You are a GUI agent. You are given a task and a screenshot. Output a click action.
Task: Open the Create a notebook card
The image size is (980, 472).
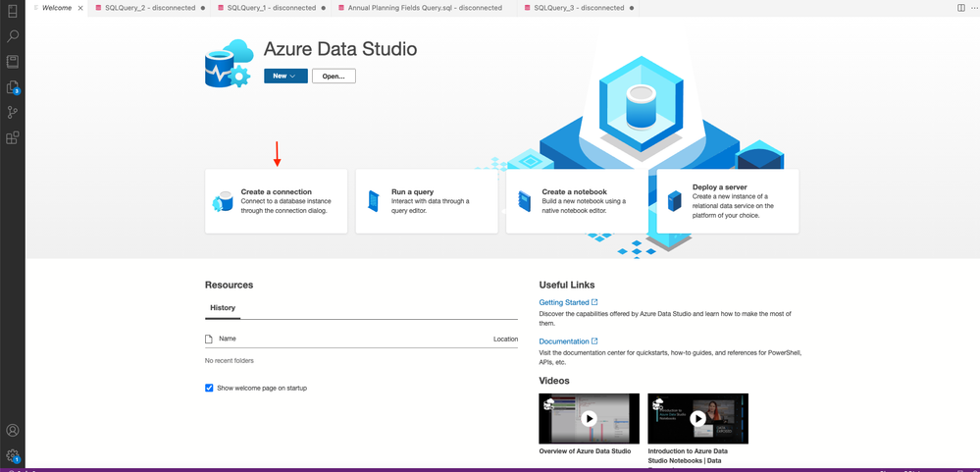click(578, 201)
